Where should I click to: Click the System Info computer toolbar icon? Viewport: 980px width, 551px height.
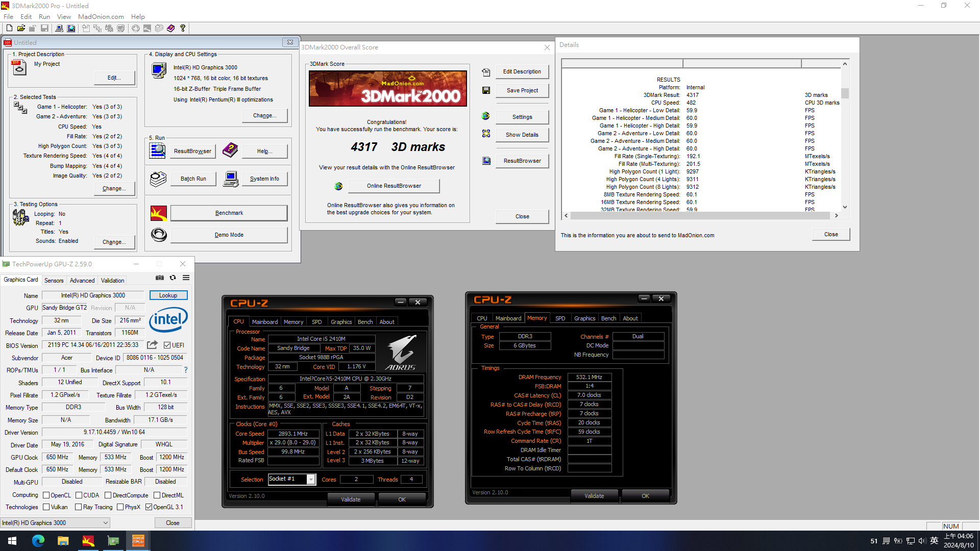point(59,28)
